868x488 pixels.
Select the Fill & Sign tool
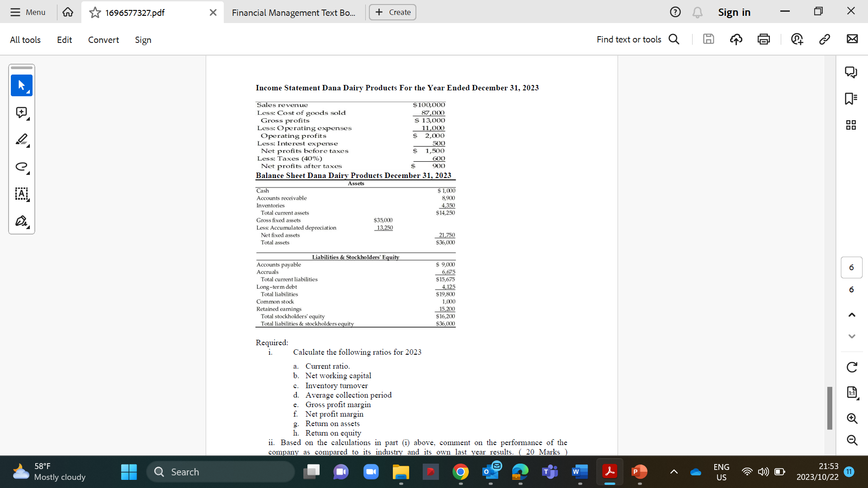tap(21, 222)
